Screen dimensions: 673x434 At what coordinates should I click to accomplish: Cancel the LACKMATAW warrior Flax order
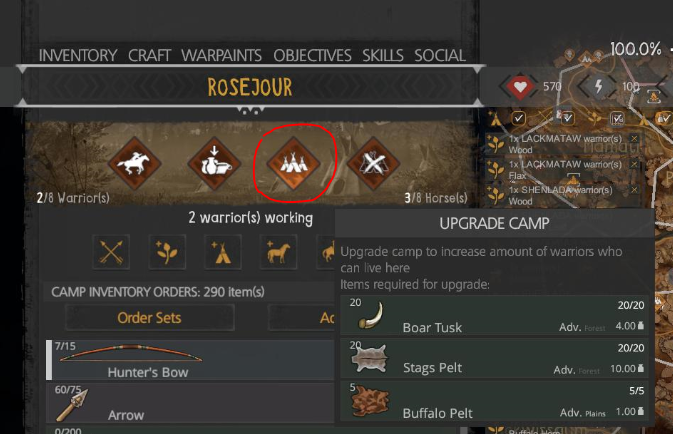pyautogui.click(x=634, y=164)
